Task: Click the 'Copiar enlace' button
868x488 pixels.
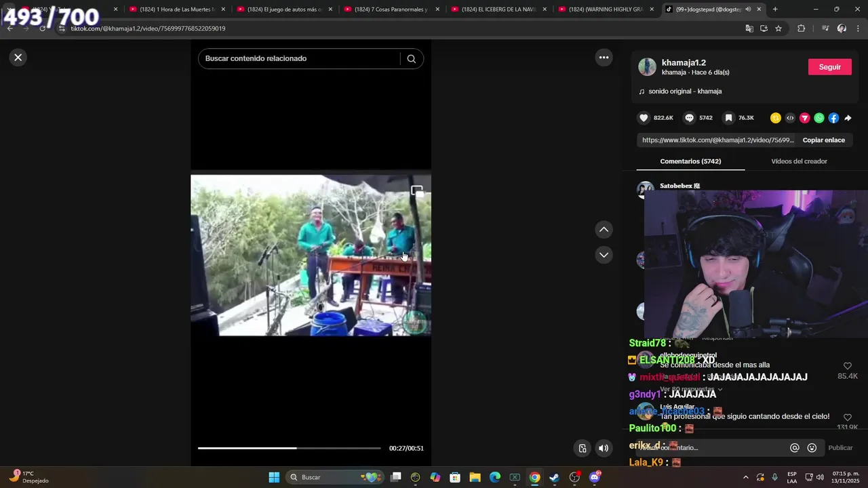Action: [823, 140]
